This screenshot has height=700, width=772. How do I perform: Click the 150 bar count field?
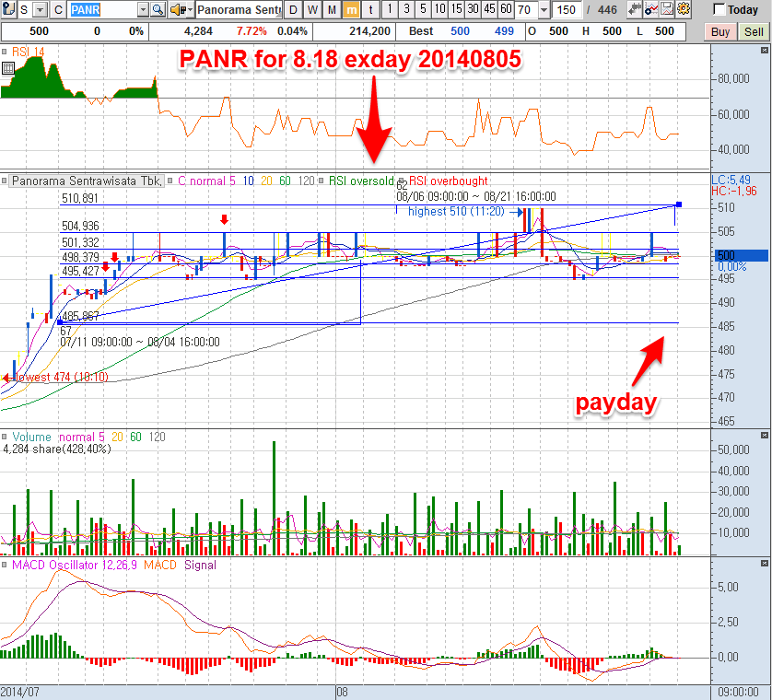pyautogui.click(x=567, y=9)
